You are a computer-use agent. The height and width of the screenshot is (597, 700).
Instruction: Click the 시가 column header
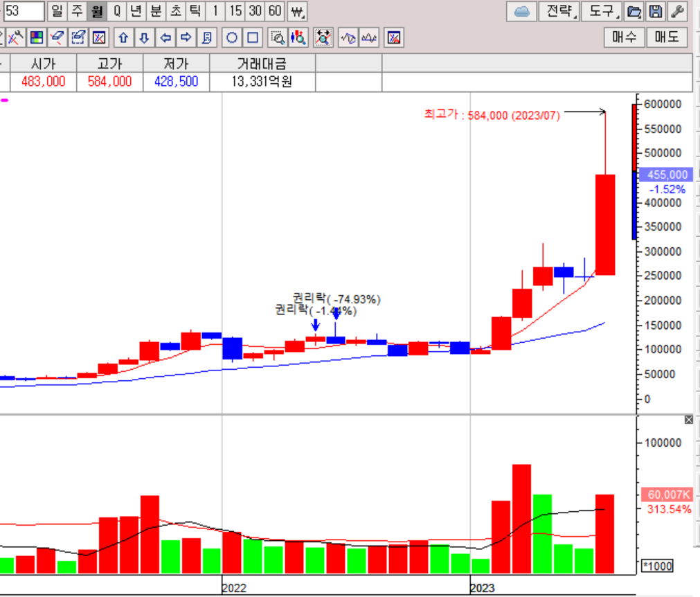(x=44, y=64)
